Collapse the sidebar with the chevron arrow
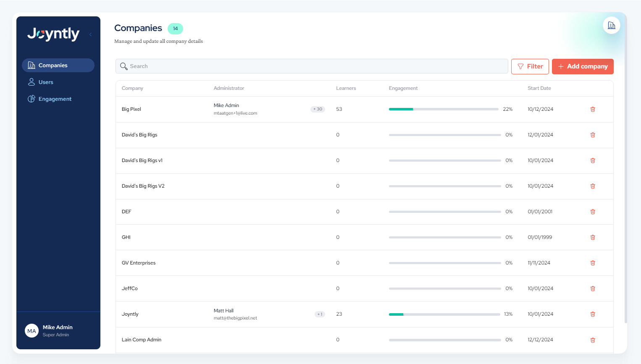The width and height of the screenshot is (641, 364). click(90, 34)
